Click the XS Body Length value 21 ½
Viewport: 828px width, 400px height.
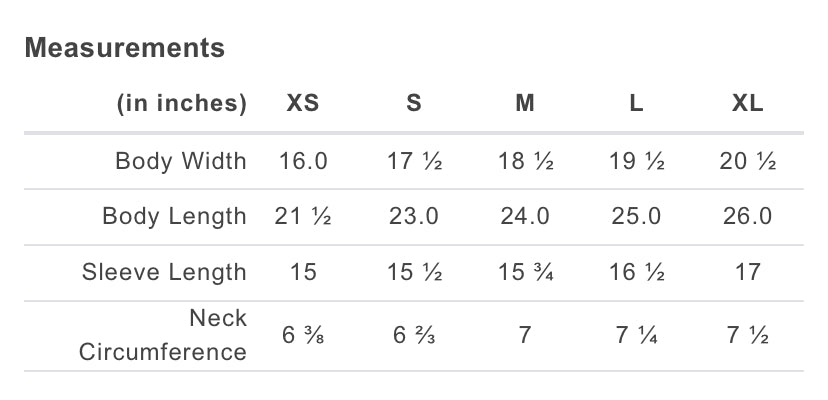[303, 216]
